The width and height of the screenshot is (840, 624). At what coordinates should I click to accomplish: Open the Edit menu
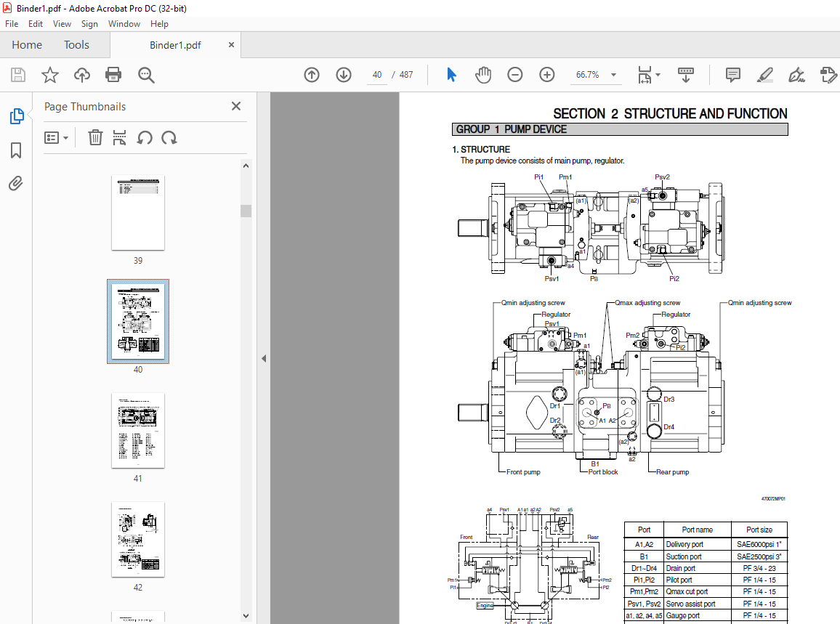pyautogui.click(x=36, y=24)
